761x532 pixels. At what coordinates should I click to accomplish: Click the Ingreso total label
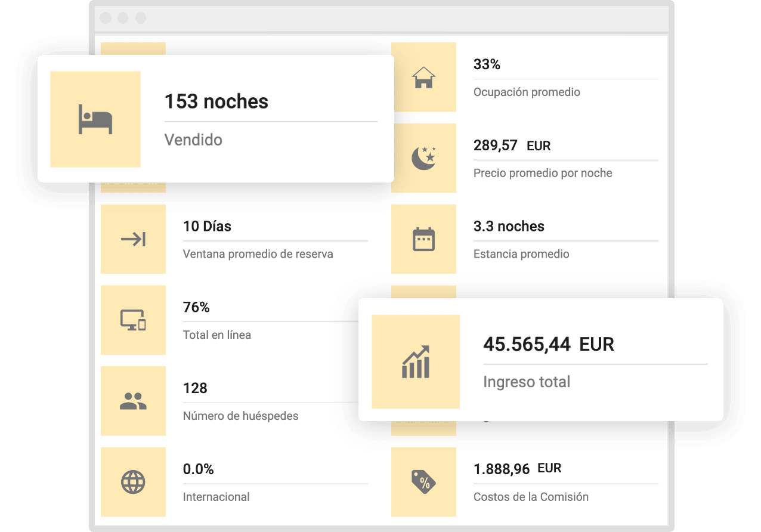pyautogui.click(x=527, y=382)
